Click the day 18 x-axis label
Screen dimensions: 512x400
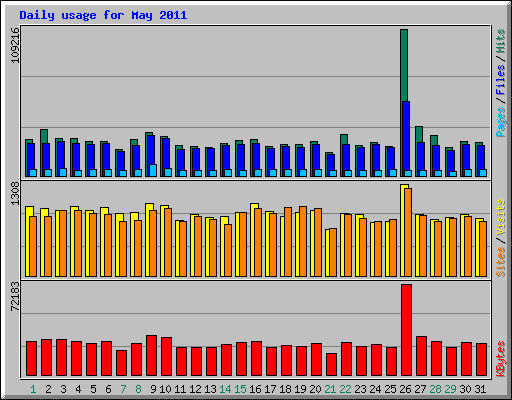285,389
